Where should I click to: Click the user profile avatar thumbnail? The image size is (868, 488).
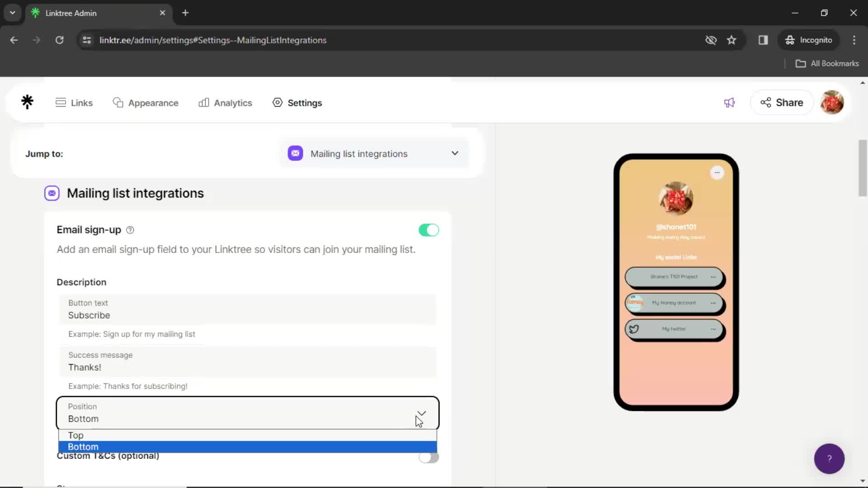[x=834, y=103]
